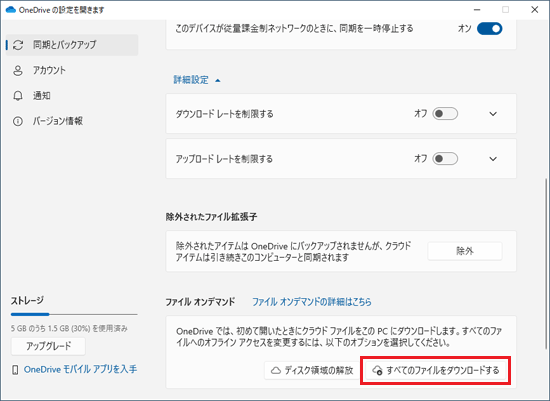This screenshot has width=550, height=401.
Task: Click the phone icon beside OneDrive モバイル アプリ
Action: click(15, 370)
